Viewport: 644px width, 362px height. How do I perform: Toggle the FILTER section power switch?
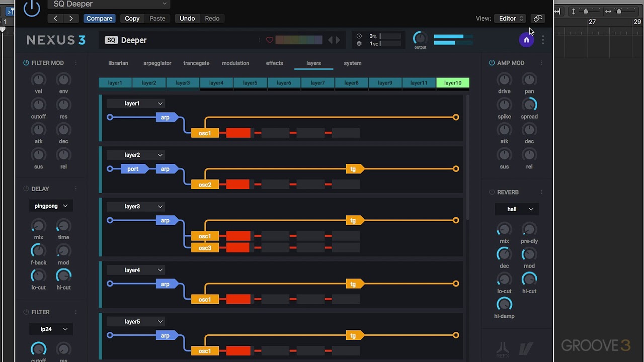coord(26,312)
